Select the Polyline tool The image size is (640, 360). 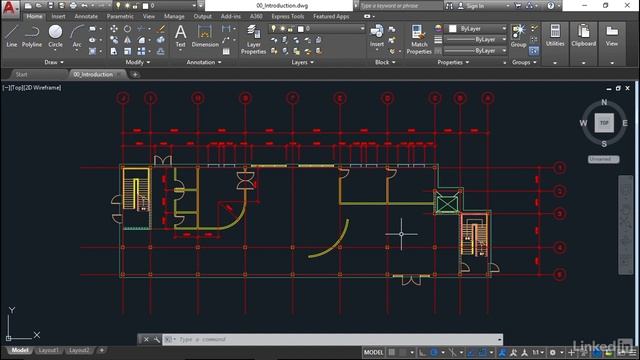[32, 36]
